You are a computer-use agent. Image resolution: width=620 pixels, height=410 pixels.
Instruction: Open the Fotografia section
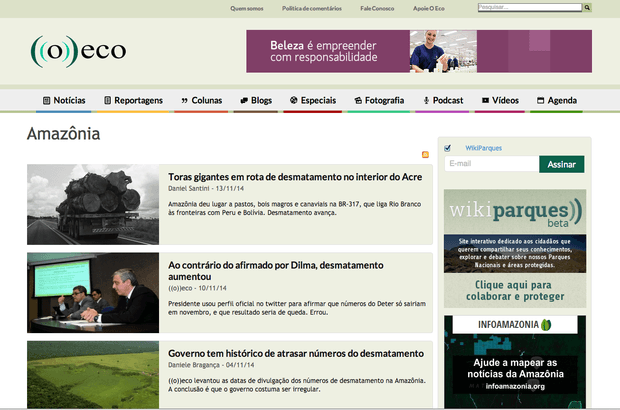[x=379, y=100]
